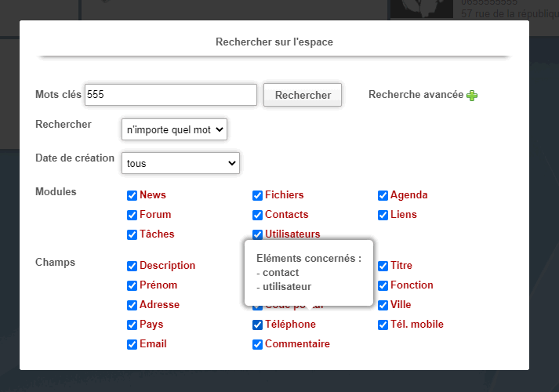
Task: Disable the Email field checkbox
Action: pos(132,344)
